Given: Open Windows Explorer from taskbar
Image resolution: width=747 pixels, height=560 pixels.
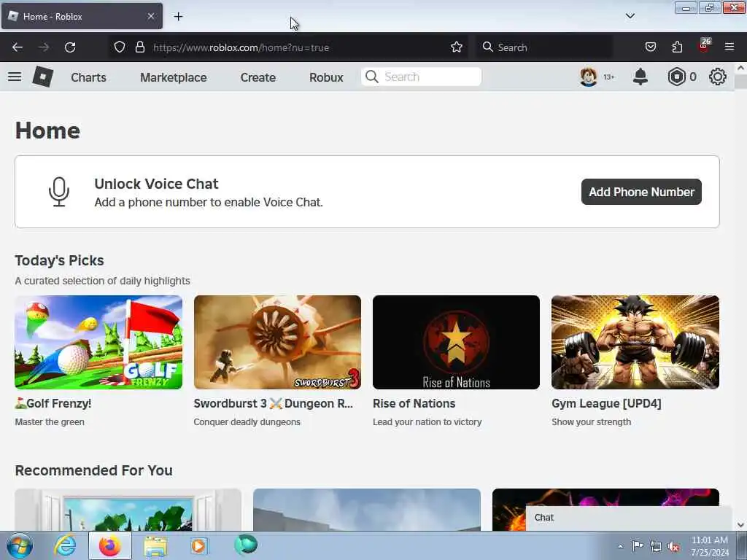Looking at the screenshot, I should [x=155, y=546].
